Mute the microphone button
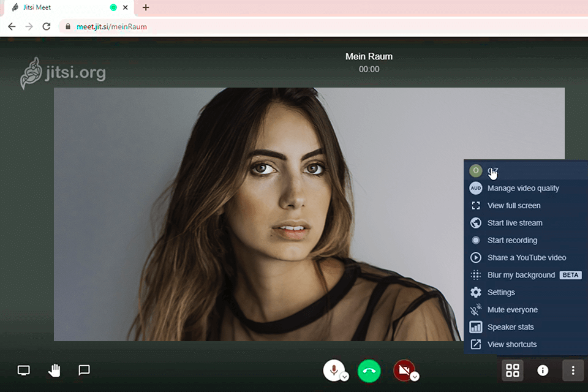Viewport: 588px width, 392px height. [333, 370]
